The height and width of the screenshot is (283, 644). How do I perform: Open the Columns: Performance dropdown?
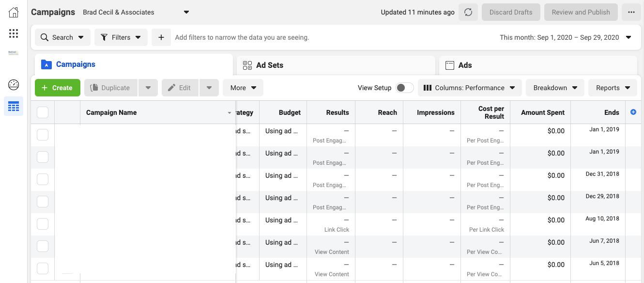pyautogui.click(x=469, y=88)
